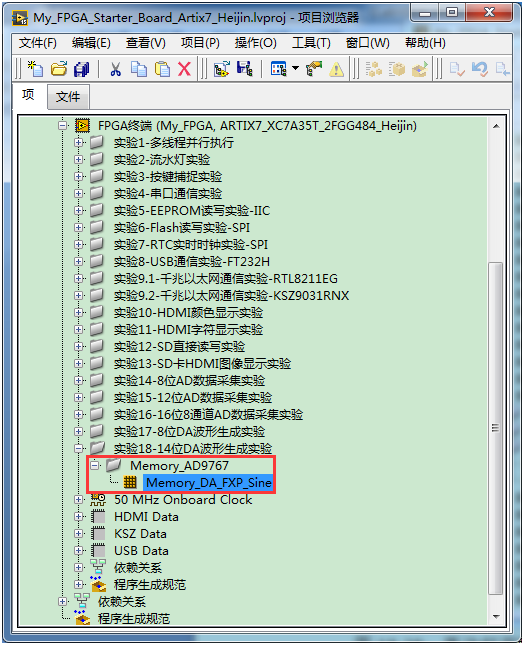
Task: Open the filter view dropdown arrow
Action: point(295,68)
